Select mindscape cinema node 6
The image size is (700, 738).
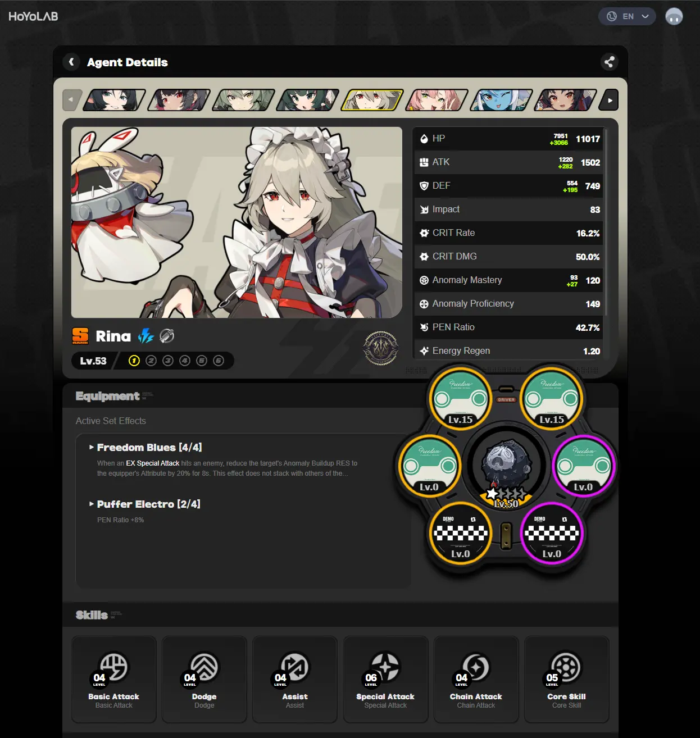click(219, 361)
